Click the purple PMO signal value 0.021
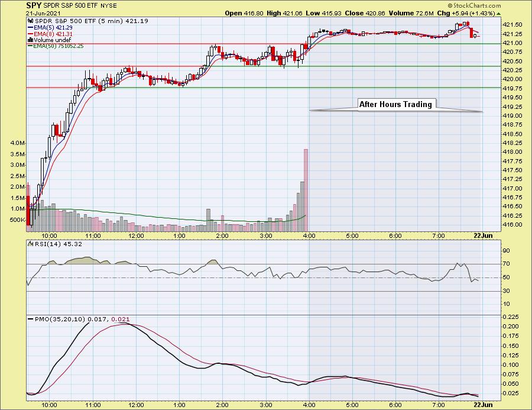The image size is (532, 410). click(120, 319)
